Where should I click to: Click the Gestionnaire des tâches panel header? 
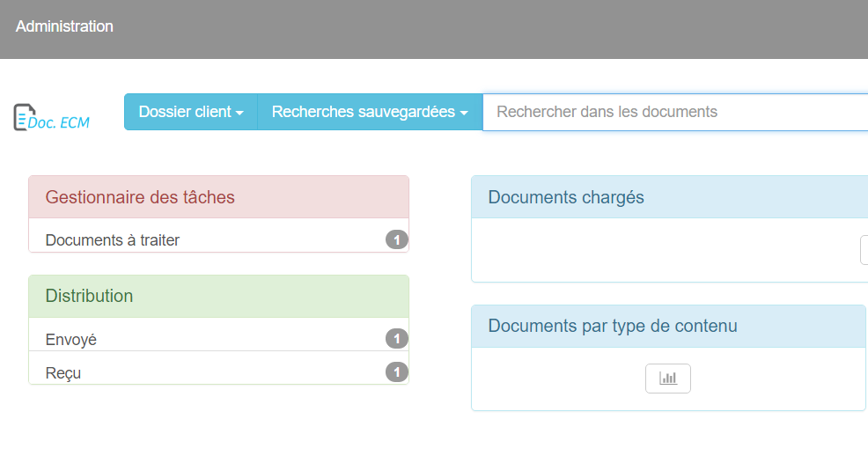(218, 197)
